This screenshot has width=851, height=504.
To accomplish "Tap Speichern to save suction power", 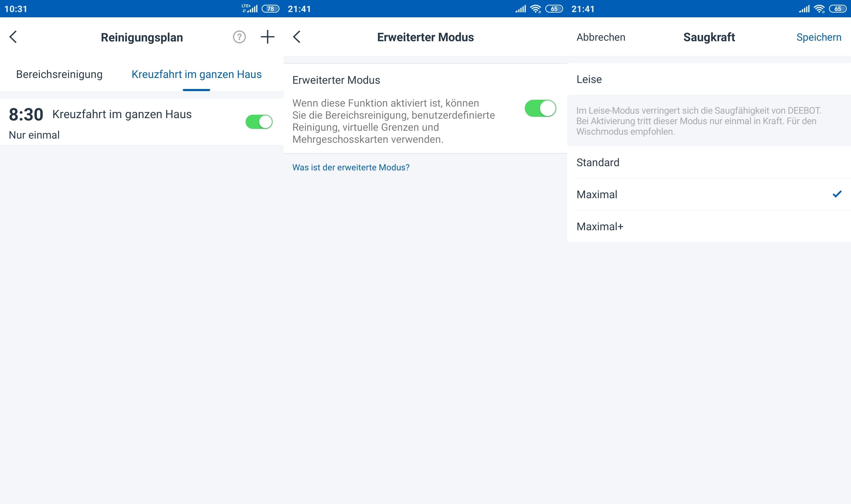I will (819, 37).
